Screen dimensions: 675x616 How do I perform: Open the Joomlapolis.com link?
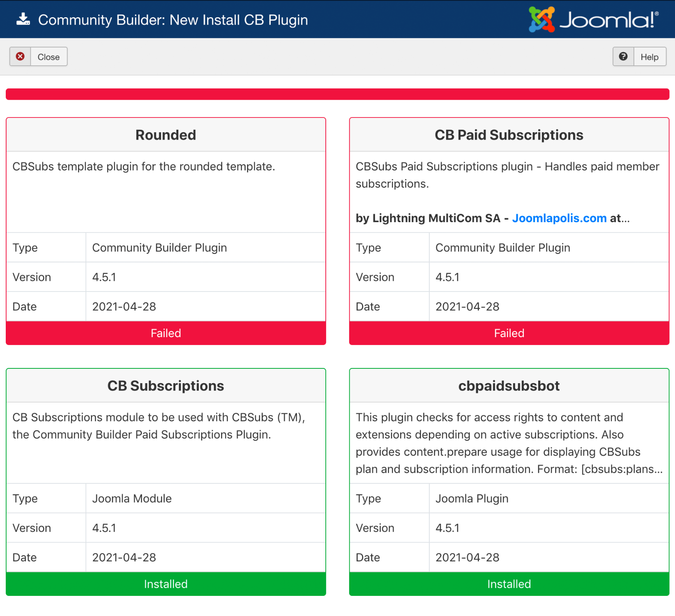tap(559, 218)
